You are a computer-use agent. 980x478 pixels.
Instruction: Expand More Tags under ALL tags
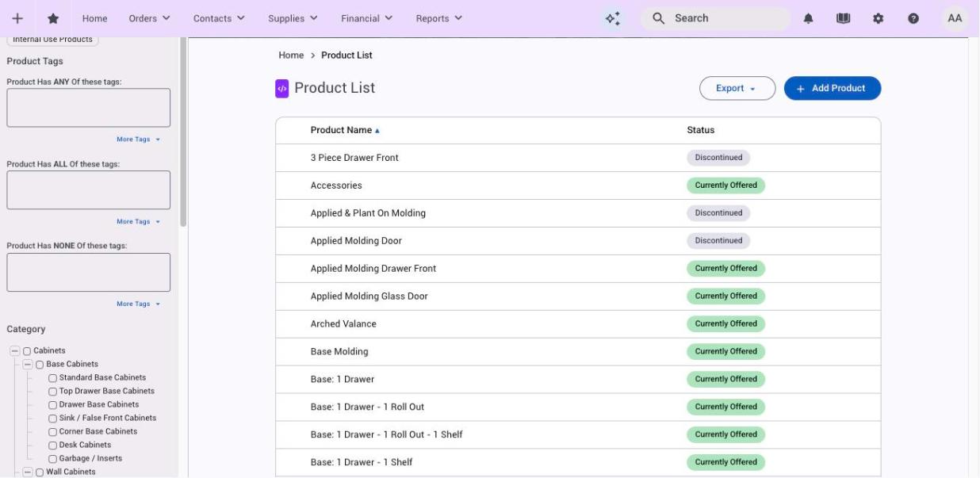click(x=138, y=222)
